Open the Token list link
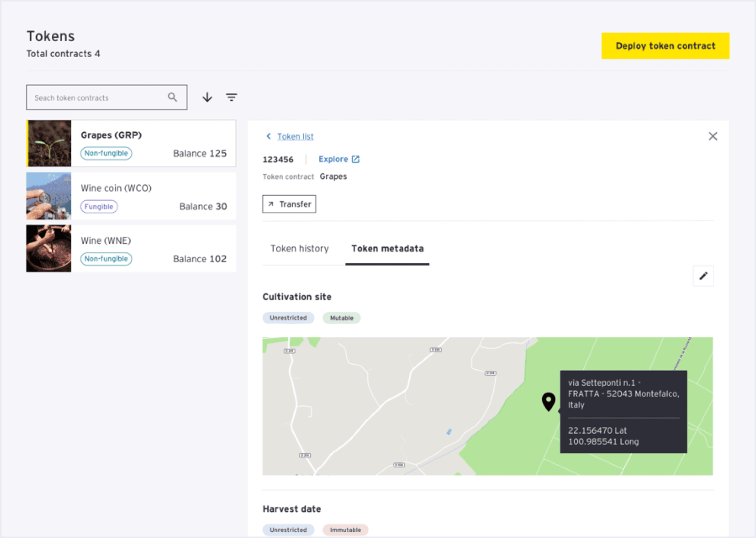The width and height of the screenshot is (756, 538). coord(295,137)
